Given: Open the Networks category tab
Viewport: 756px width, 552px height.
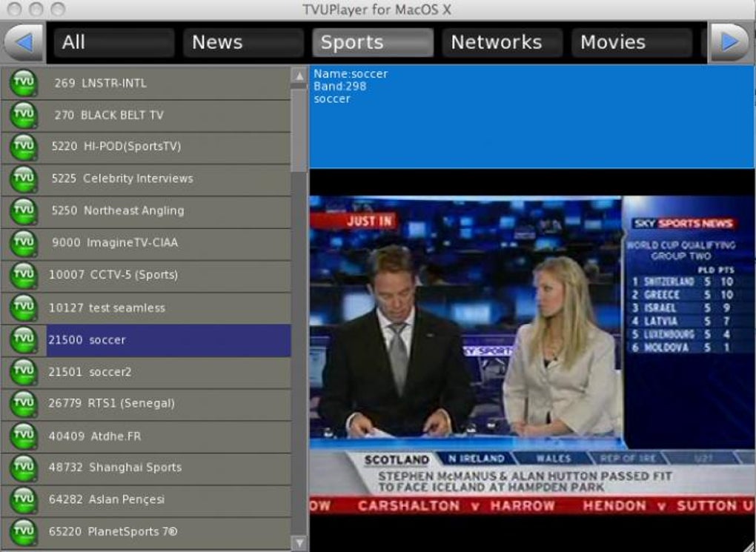Looking at the screenshot, I should [503, 42].
